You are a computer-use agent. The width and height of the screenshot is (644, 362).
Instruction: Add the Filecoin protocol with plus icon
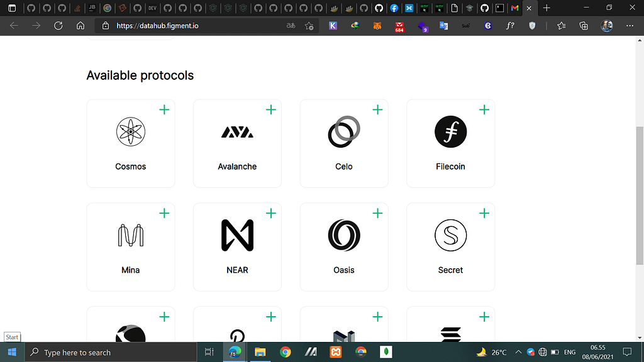click(484, 109)
